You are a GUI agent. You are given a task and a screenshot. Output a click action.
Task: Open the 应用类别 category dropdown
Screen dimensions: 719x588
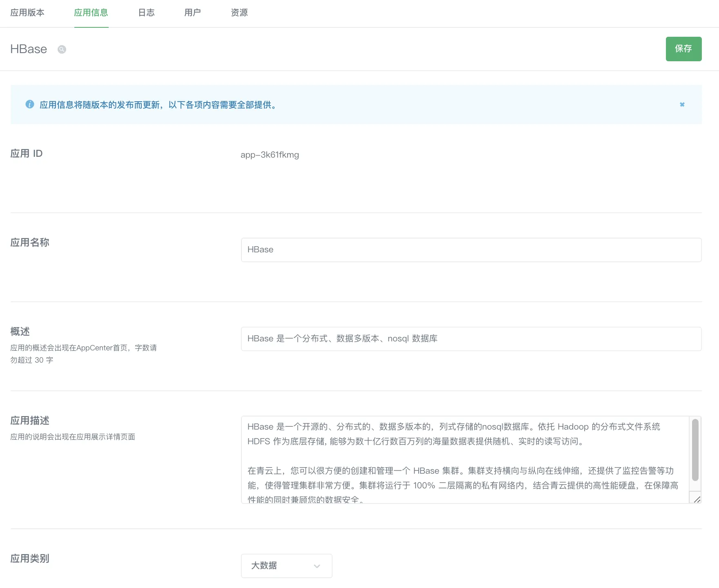tap(286, 566)
